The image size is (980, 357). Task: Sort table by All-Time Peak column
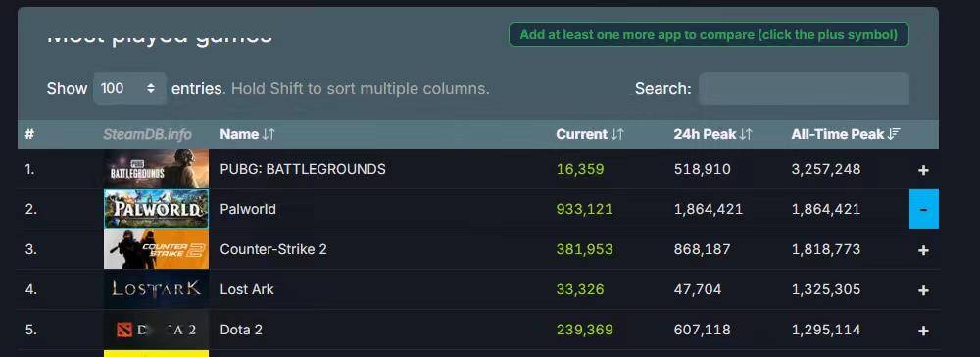[846, 134]
